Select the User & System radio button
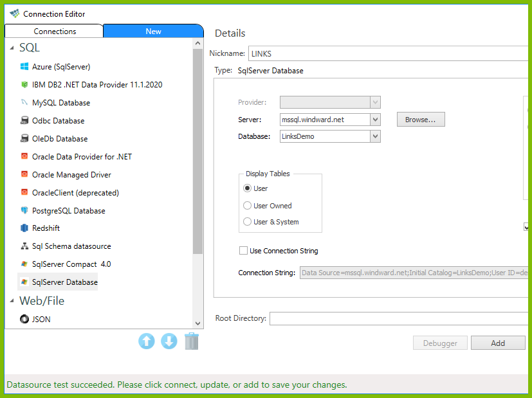 [247, 222]
